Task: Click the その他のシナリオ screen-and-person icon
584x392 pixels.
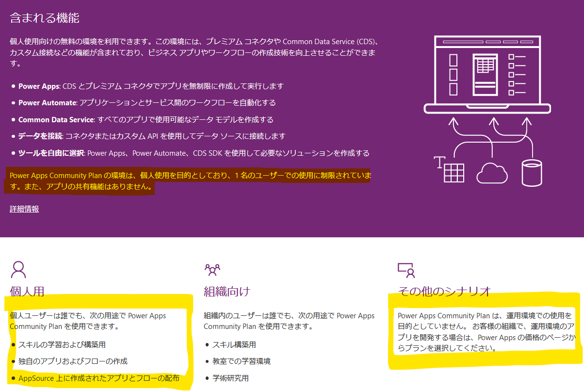Action: click(406, 270)
